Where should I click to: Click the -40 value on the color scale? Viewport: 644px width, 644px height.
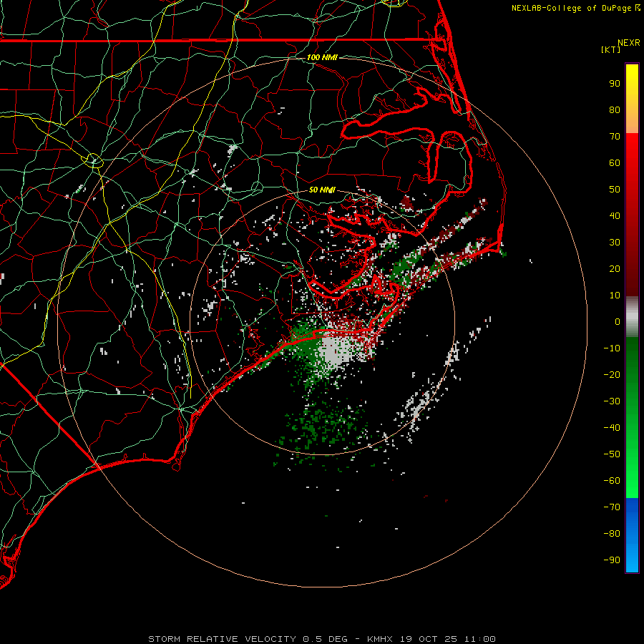pos(612,428)
